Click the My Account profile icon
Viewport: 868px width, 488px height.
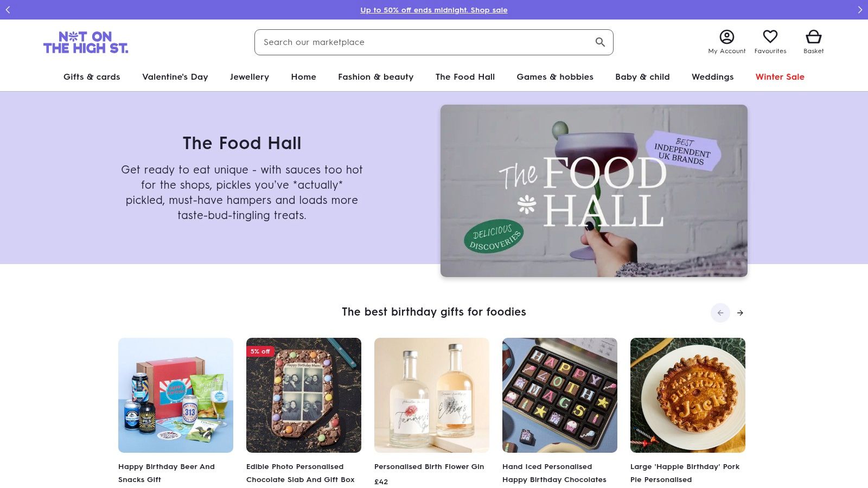726,37
